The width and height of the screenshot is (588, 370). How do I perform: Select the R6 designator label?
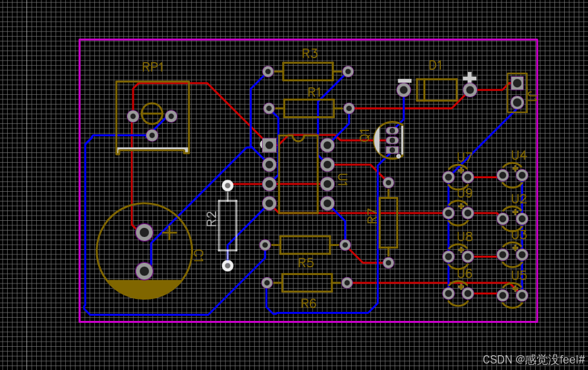pyautogui.click(x=309, y=303)
